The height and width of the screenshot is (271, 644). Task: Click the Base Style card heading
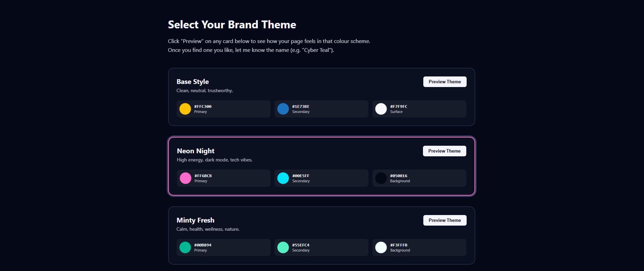coord(192,82)
